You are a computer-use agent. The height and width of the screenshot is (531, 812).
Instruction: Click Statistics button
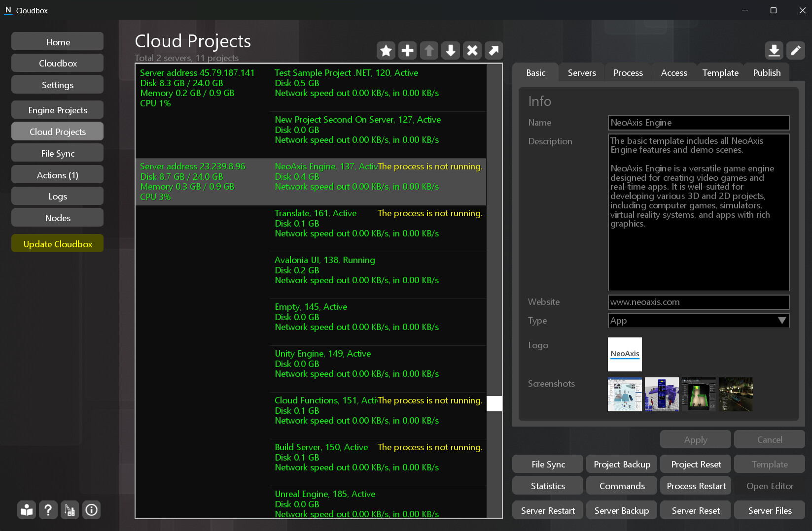[x=548, y=486]
